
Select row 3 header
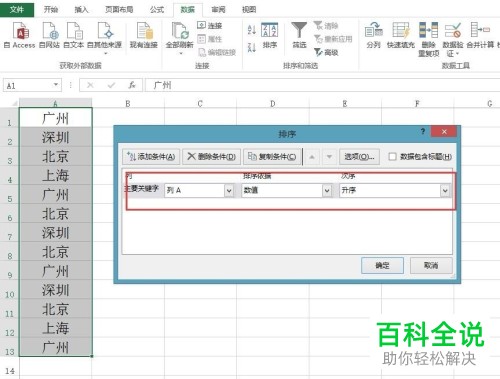click(x=10, y=156)
